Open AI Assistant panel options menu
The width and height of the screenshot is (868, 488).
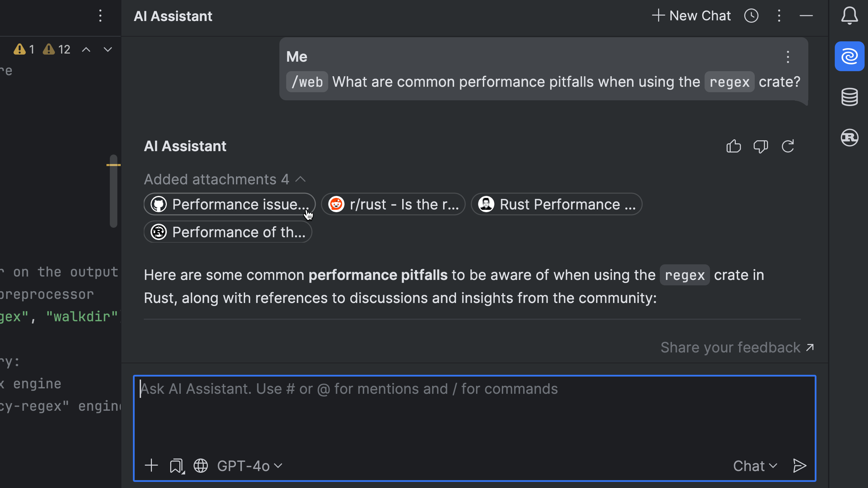(779, 16)
